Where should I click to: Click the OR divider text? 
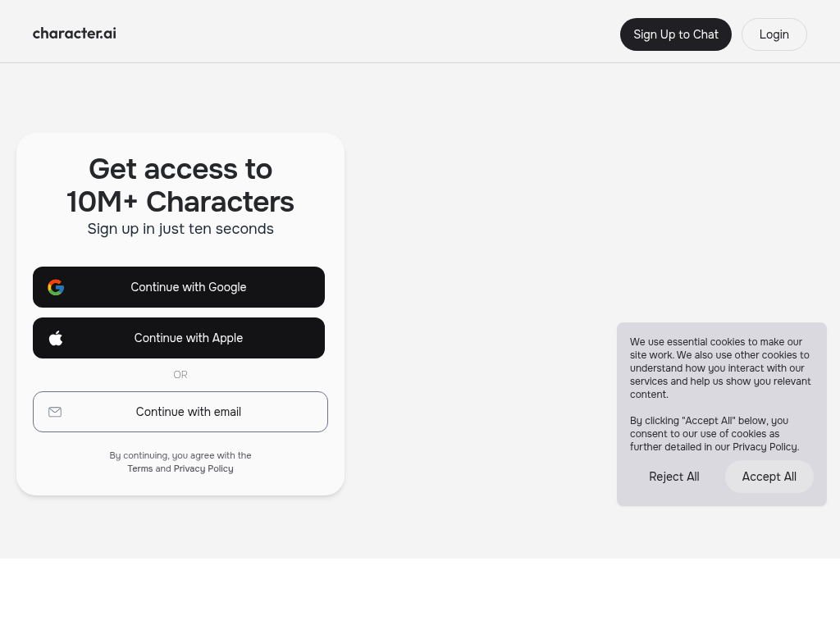(x=180, y=375)
